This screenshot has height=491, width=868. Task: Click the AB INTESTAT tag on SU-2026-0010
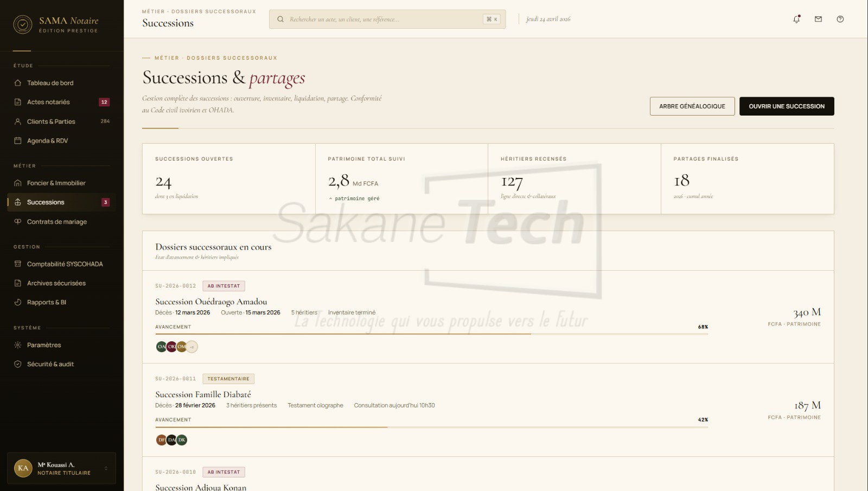click(x=224, y=472)
